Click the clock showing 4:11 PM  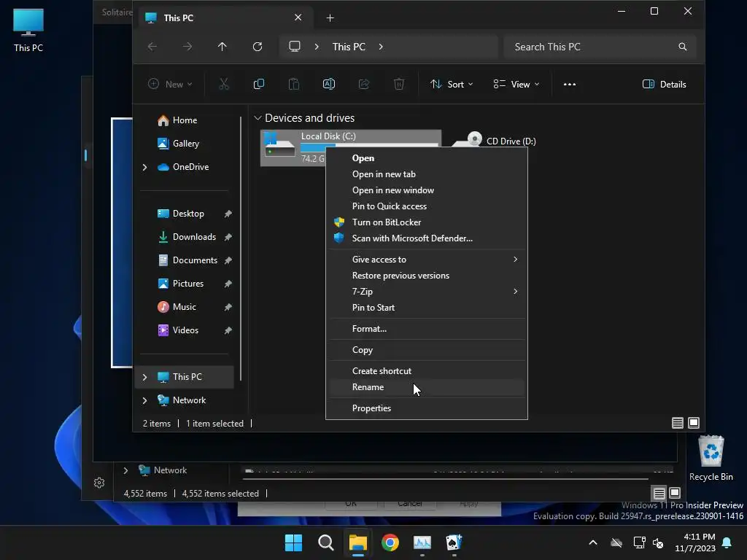pyautogui.click(x=695, y=542)
